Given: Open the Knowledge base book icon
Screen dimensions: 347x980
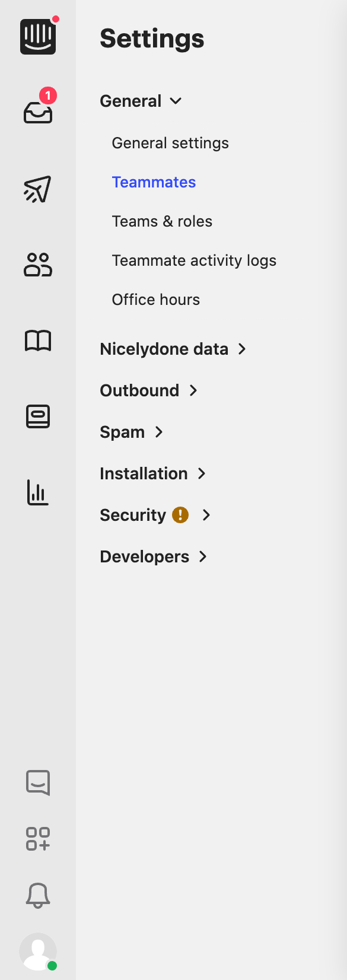Looking at the screenshot, I should click(38, 341).
